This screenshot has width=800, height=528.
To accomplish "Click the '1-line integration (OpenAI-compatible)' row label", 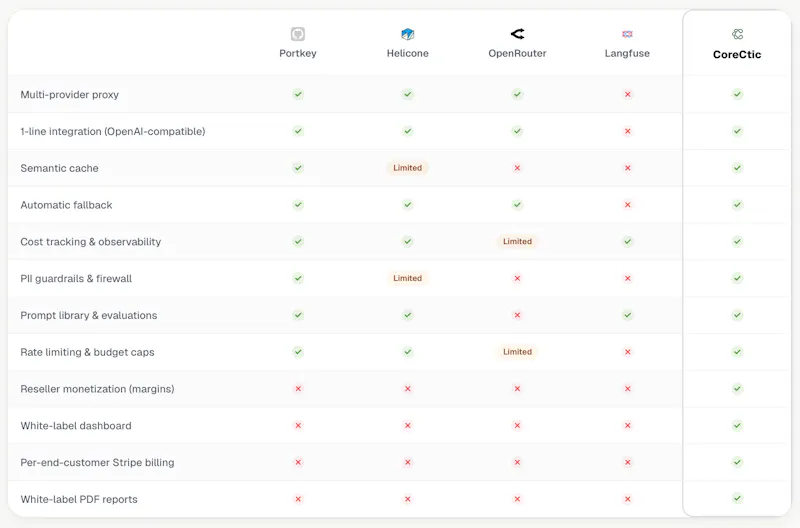I will [113, 131].
